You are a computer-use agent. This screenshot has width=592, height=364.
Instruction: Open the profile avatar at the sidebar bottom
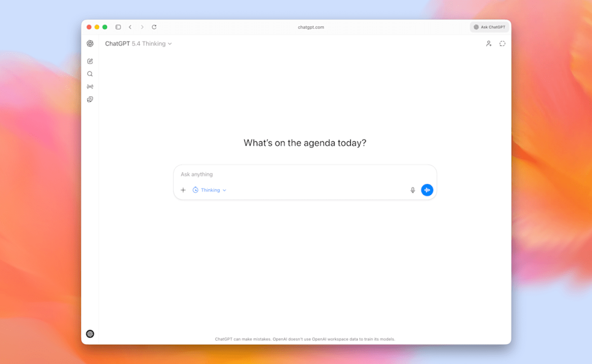point(90,334)
